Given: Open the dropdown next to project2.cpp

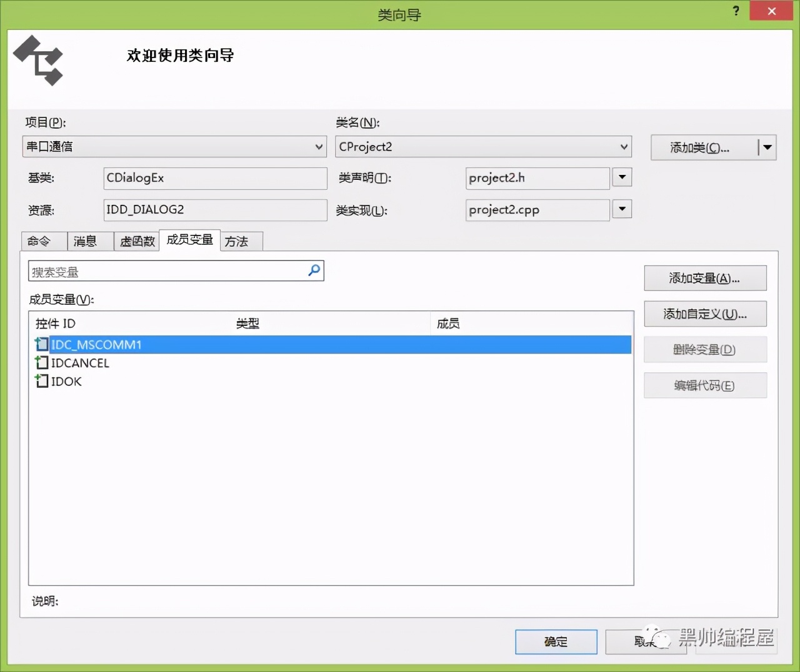Looking at the screenshot, I should (621, 209).
